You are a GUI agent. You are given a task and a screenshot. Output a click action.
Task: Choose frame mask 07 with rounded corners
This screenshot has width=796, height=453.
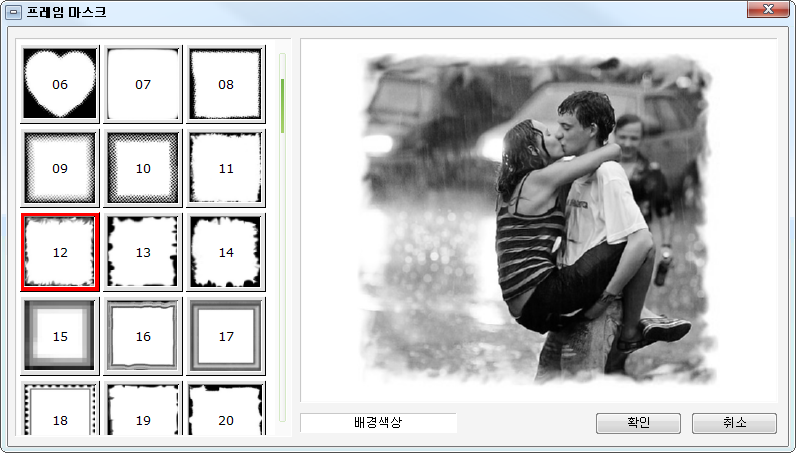pyautogui.click(x=143, y=84)
